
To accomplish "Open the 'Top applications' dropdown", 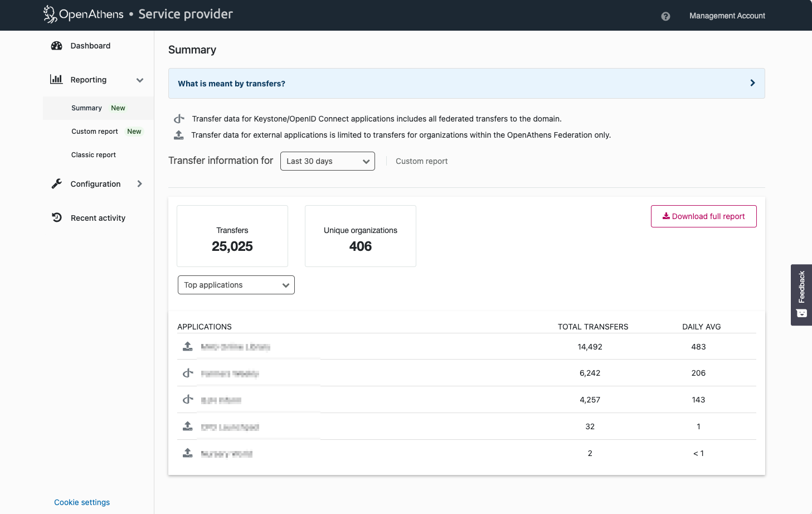I will pos(236,285).
